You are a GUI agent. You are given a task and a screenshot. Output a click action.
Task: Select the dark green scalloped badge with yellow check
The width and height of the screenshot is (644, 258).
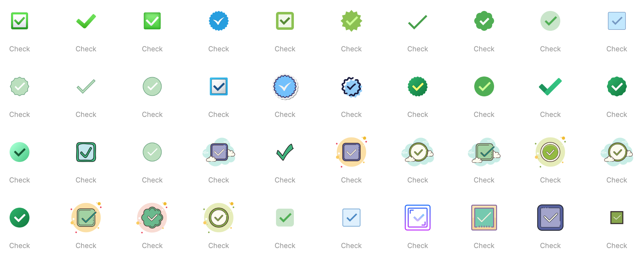pyautogui.click(x=418, y=86)
